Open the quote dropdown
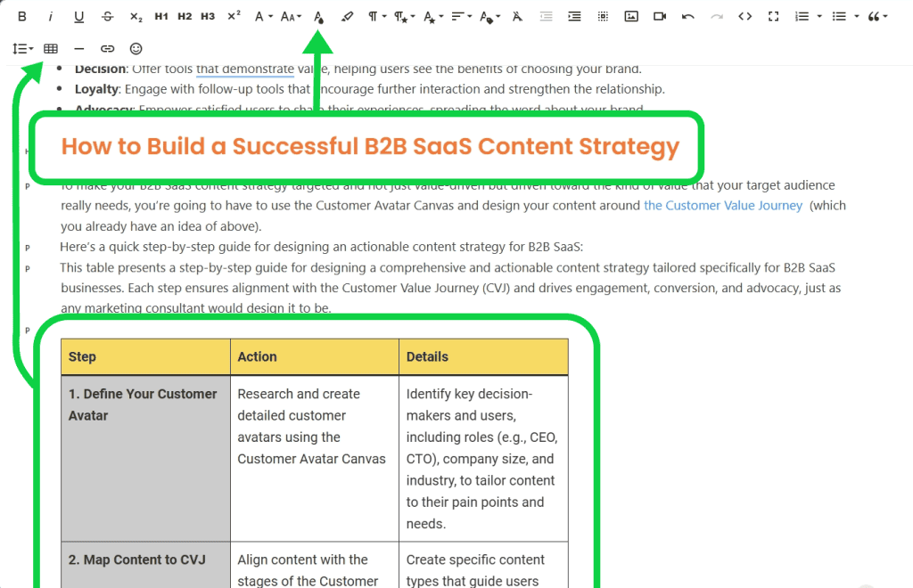Viewport: 913px width, 588px height. tap(877, 16)
